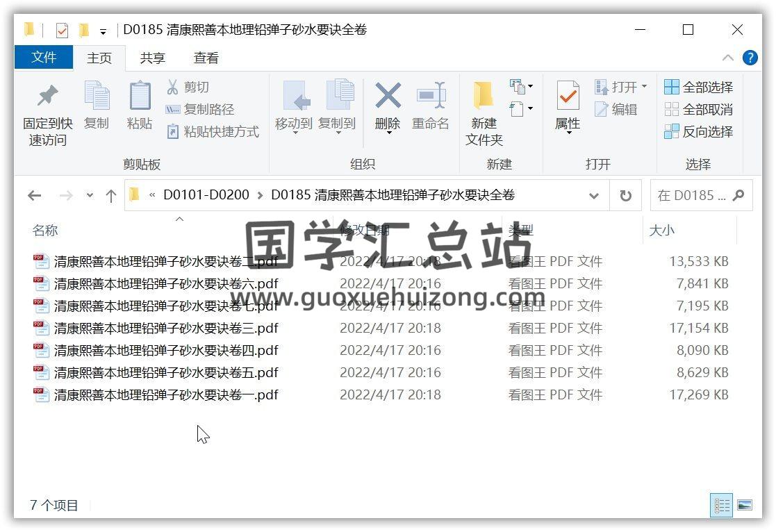Click the Help question mark icon
Screen dimensions: 776x532
click(x=750, y=58)
